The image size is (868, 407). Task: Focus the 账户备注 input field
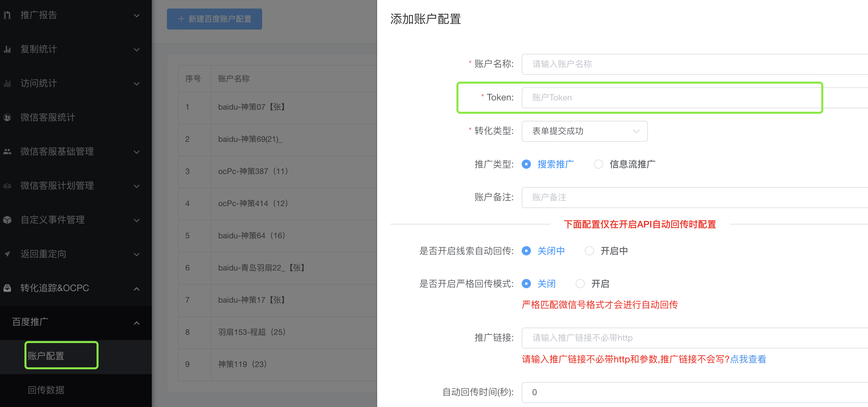[695, 197]
